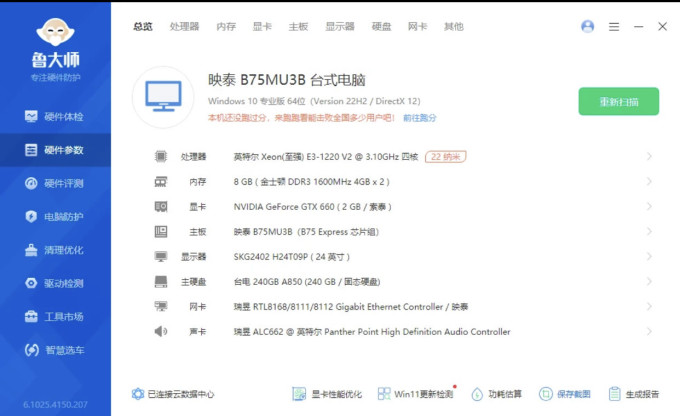Select the 台电 240GB A850 disk text
Image resolution: width=680 pixels, height=416 pixels.
point(307,282)
